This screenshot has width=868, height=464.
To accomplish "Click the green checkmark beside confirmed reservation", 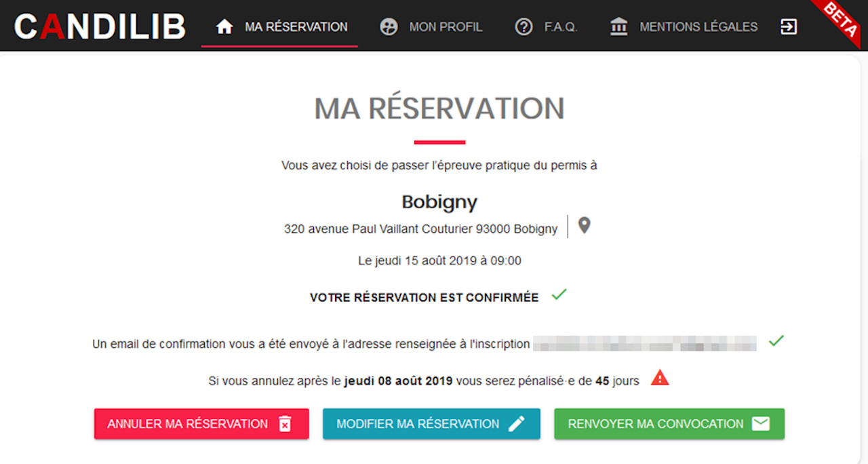I will (x=559, y=295).
